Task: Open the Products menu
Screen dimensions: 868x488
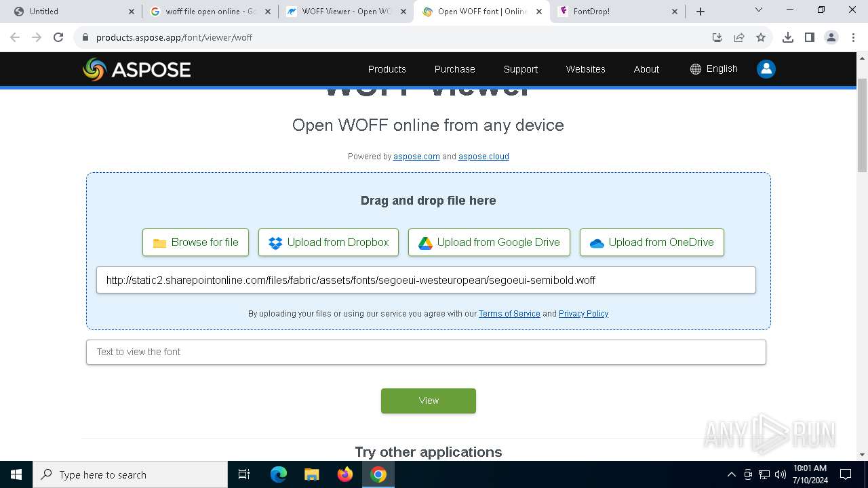Action: pyautogui.click(x=387, y=69)
